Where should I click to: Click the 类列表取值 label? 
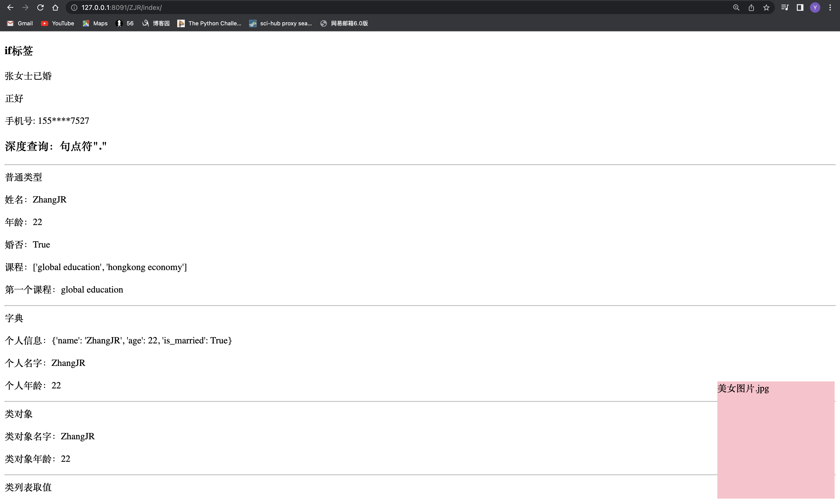28,488
